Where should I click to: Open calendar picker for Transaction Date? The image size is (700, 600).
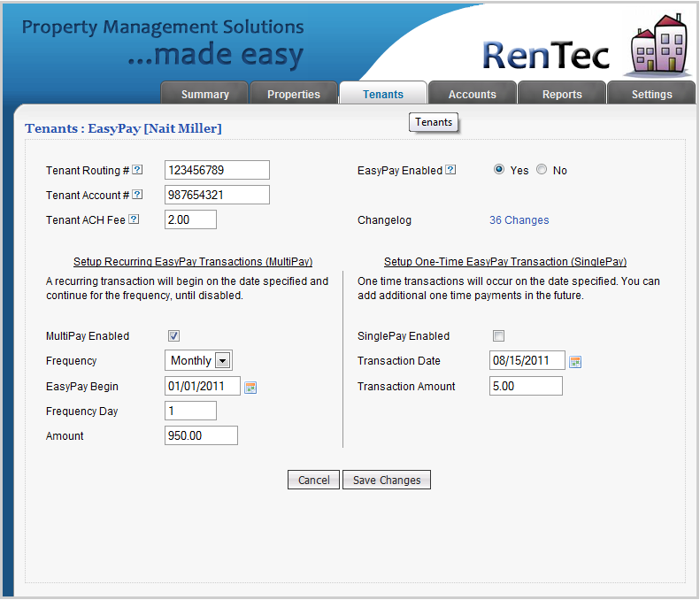[x=575, y=362]
